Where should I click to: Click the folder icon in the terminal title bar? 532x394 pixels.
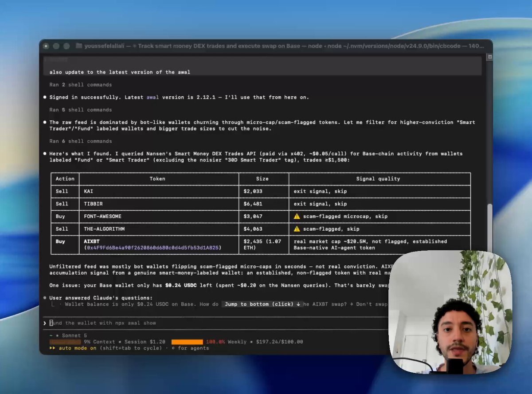[79, 46]
